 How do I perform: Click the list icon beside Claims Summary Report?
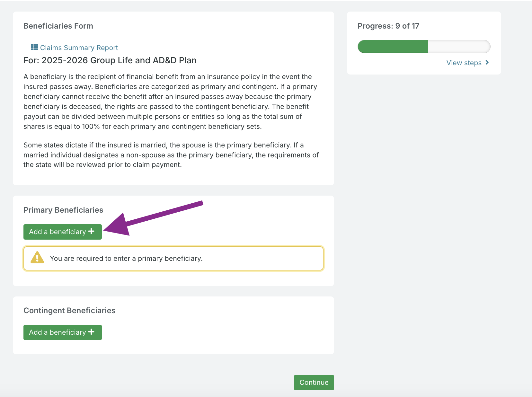[x=34, y=48]
